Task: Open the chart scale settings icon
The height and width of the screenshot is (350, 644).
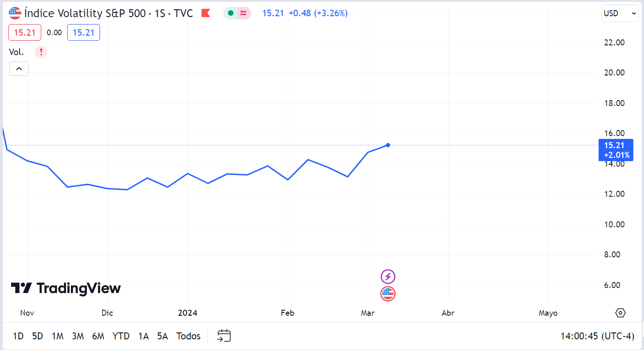Action: pyautogui.click(x=620, y=313)
